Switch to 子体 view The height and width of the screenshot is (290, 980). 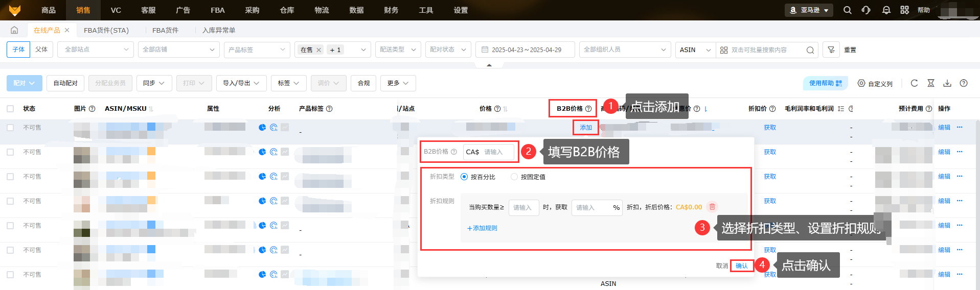point(18,50)
